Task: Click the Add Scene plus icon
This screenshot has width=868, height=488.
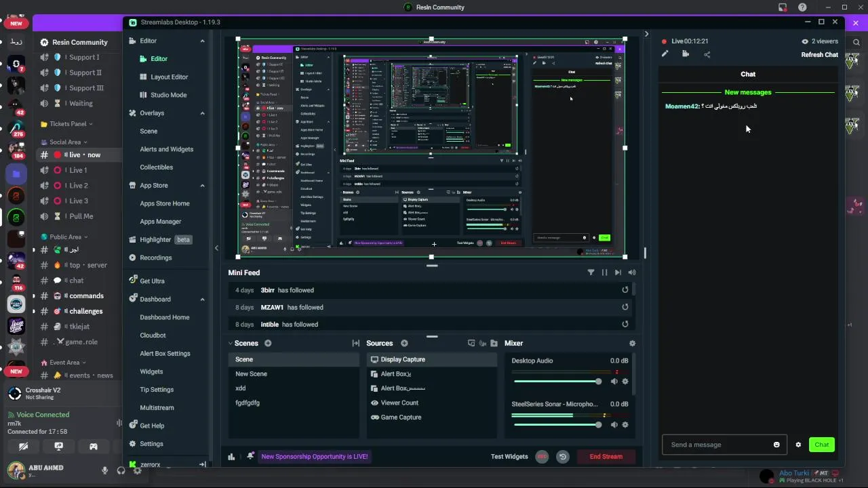Action: tap(268, 344)
